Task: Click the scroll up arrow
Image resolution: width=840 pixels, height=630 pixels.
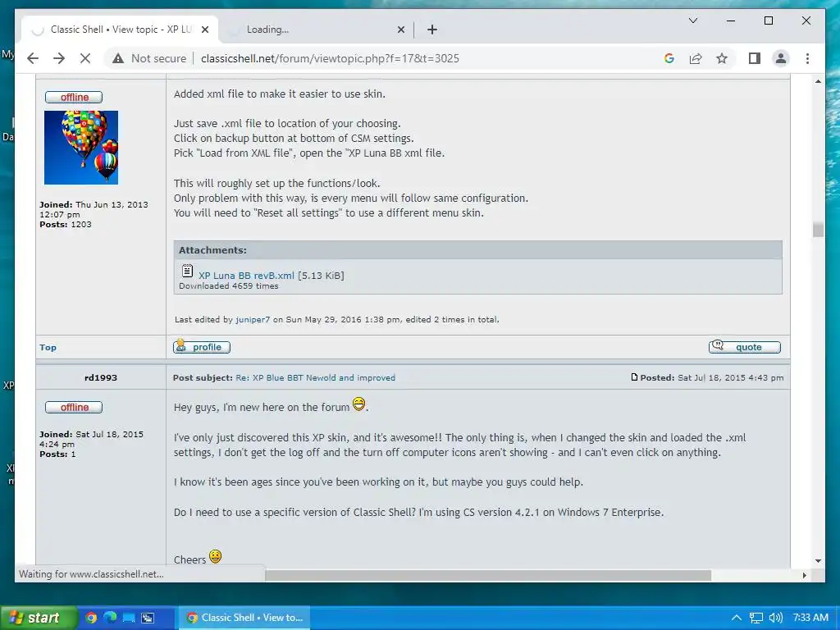Action: [818, 81]
